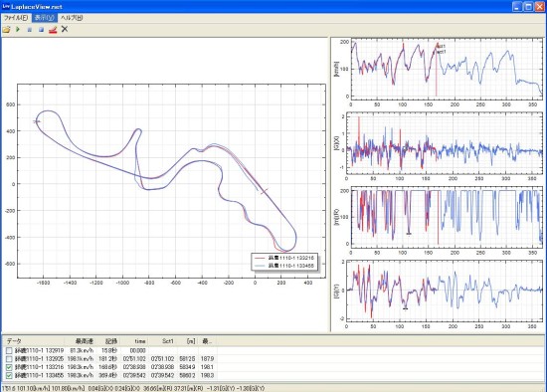Click the black X delete toolbar icon
Screen dimensions: 547x392
tap(65, 29)
